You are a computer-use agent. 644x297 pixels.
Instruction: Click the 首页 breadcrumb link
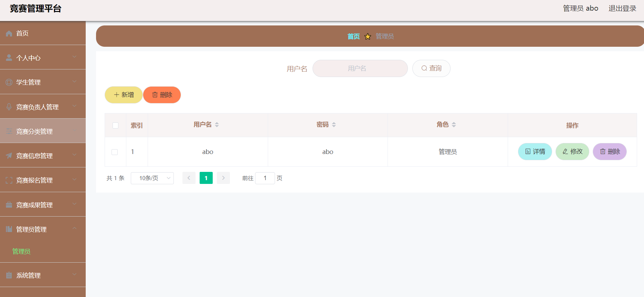pos(353,36)
